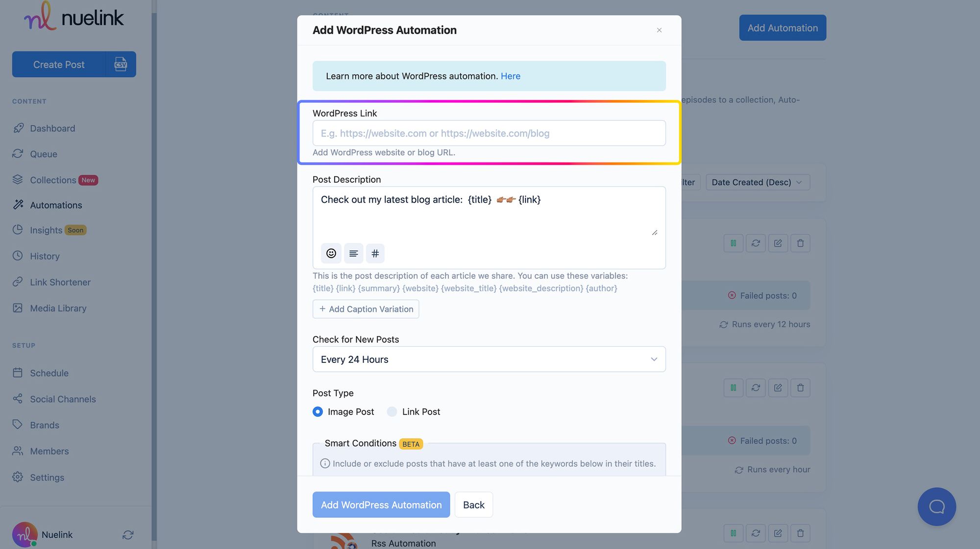Click the Post Description resize handle
This screenshot has width=980, height=549.
pyautogui.click(x=655, y=233)
